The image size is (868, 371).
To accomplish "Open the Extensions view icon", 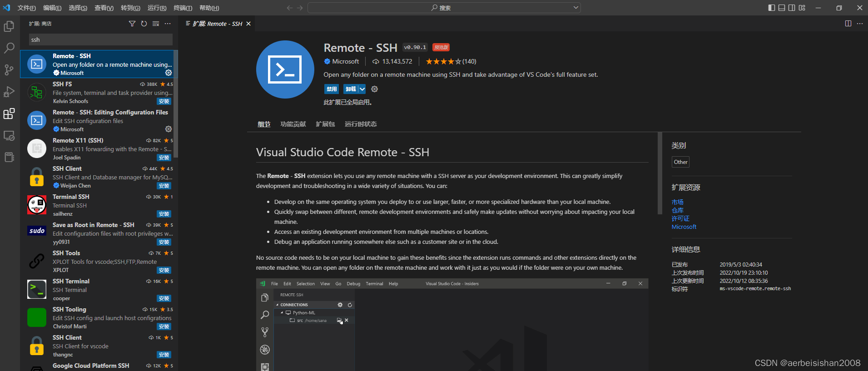I will [x=9, y=114].
